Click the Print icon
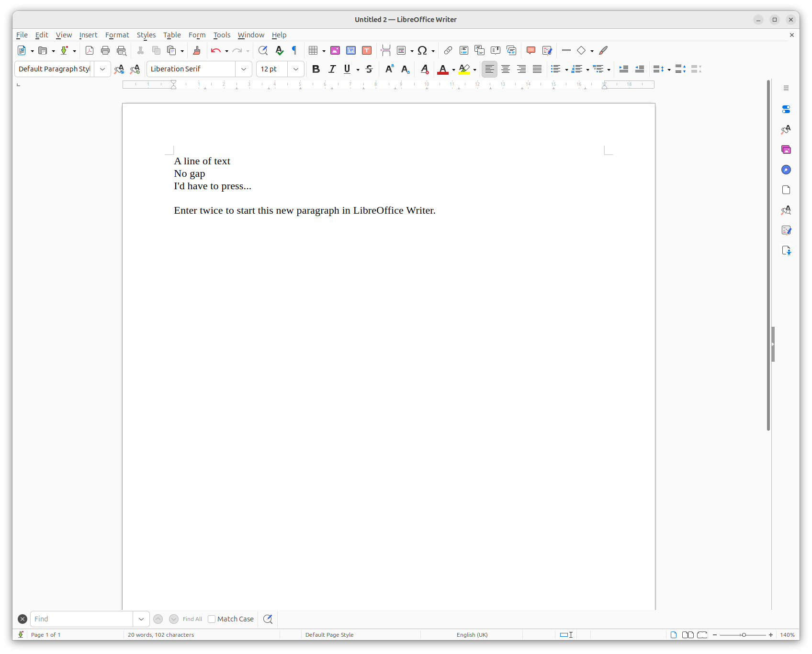Screen dimensions: 812x654 [x=105, y=50]
